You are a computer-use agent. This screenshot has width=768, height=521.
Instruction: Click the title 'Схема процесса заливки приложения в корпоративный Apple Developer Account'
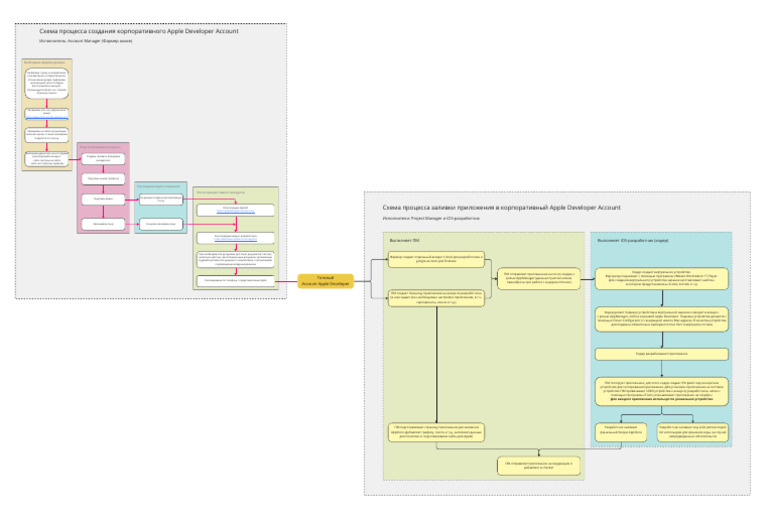(501, 208)
